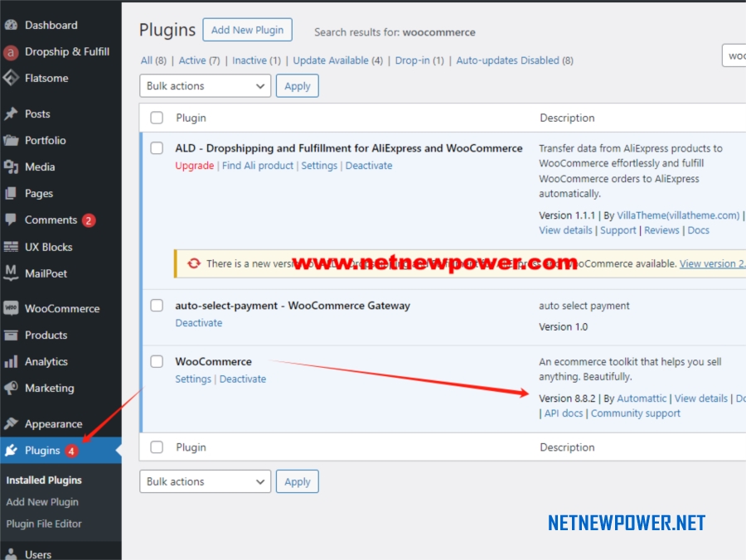Viewport: 746px width, 560px height.
Task: Open Add New Plugin submenu item
Action: click(x=42, y=502)
